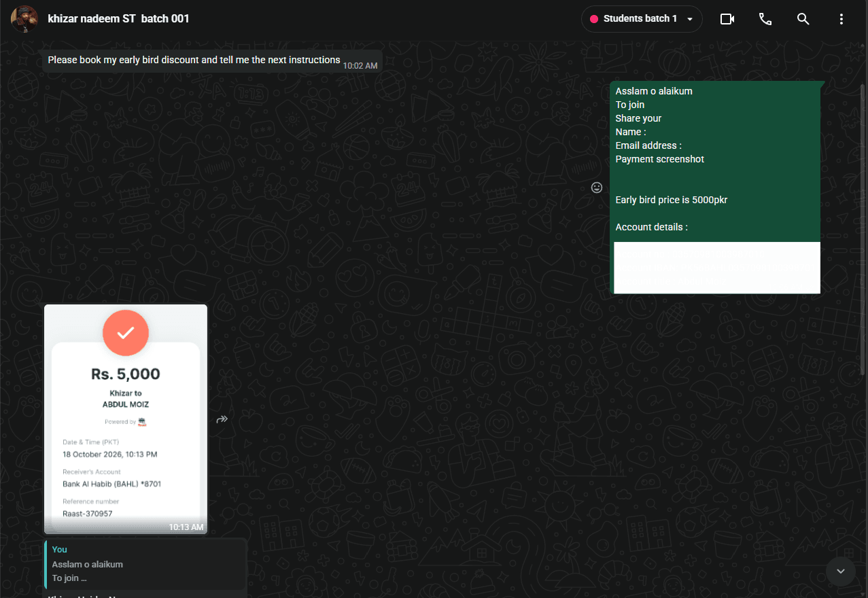The image size is (868, 598).
Task: Click the 'Share your' line
Action: coord(638,118)
